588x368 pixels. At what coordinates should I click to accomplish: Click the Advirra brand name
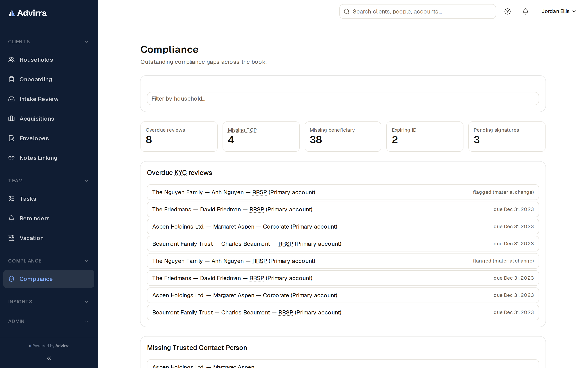tap(32, 13)
